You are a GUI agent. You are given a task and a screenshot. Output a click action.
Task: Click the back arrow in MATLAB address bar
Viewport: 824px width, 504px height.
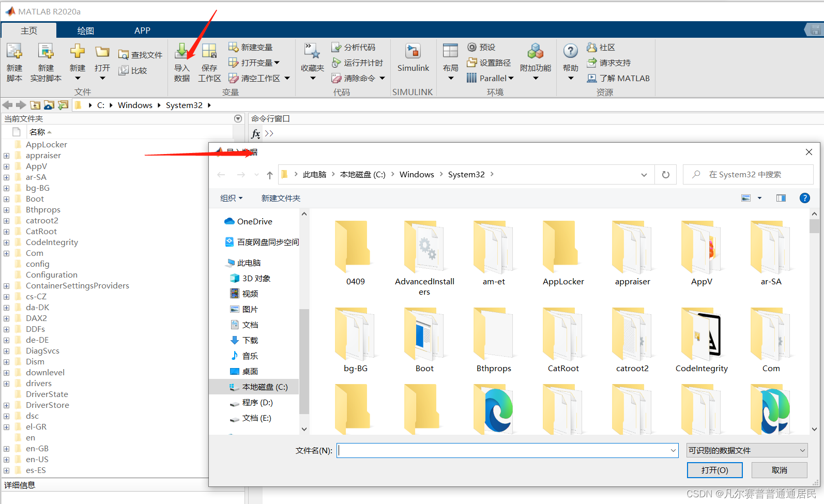point(8,105)
